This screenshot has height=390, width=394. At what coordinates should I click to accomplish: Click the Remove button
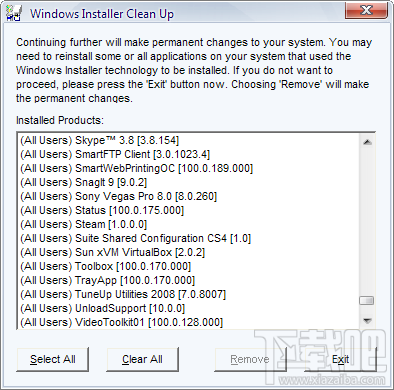[x=250, y=359]
